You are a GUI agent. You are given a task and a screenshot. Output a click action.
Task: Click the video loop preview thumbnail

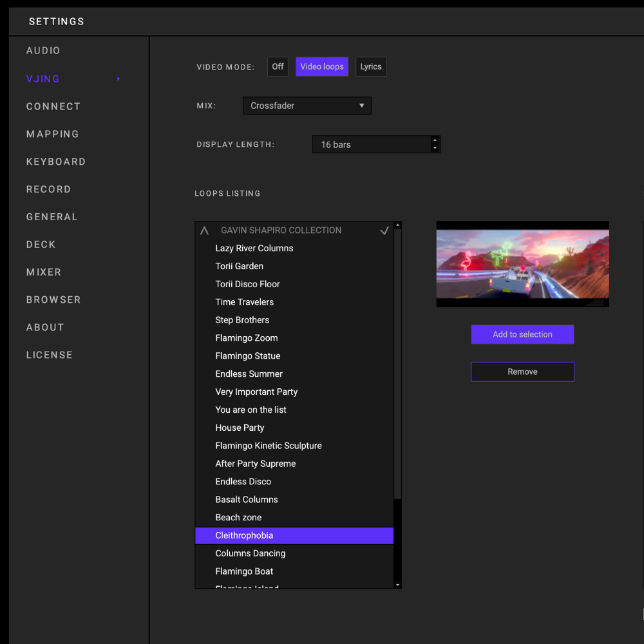coord(522,264)
